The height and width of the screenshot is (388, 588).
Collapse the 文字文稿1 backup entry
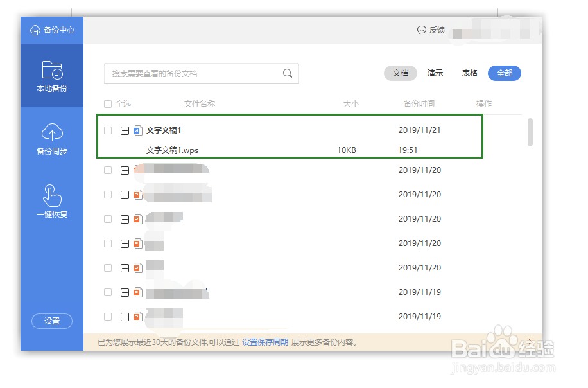(x=124, y=130)
